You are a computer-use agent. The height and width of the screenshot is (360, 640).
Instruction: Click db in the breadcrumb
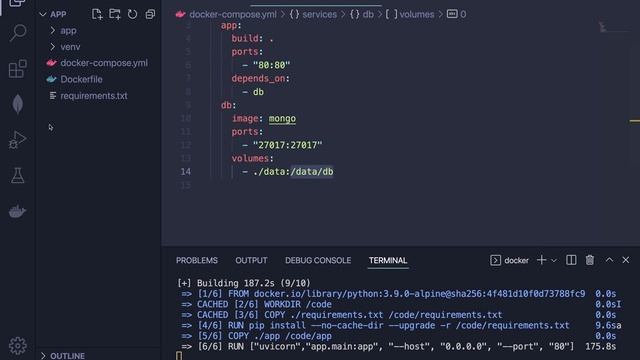click(x=368, y=14)
